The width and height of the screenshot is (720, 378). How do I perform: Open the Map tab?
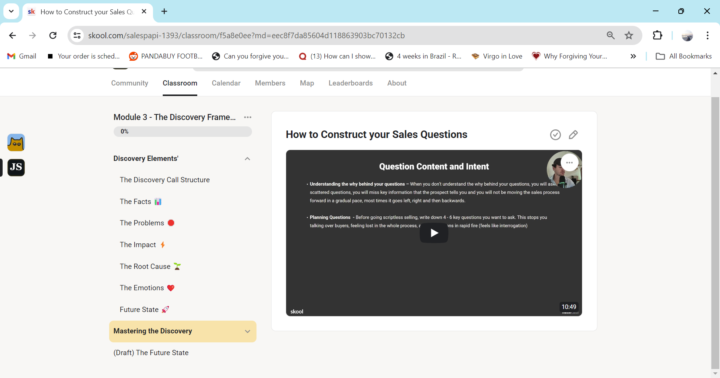(x=307, y=83)
